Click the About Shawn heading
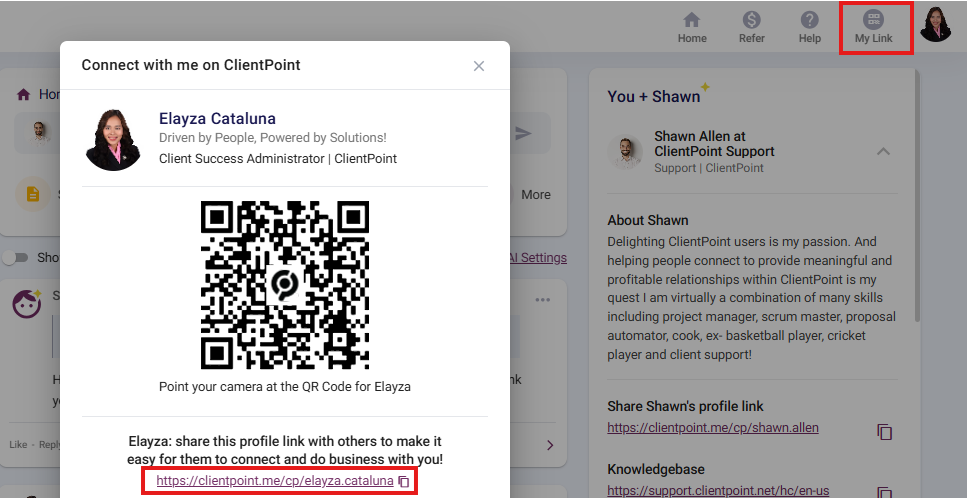The image size is (967, 498). pyautogui.click(x=648, y=221)
